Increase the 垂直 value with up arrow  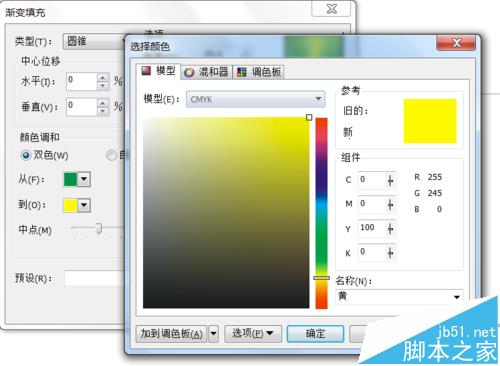click(103, 103)
